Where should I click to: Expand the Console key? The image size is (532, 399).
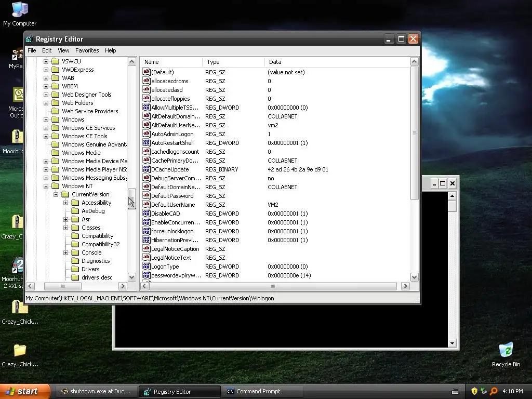[x=65, y=252]
